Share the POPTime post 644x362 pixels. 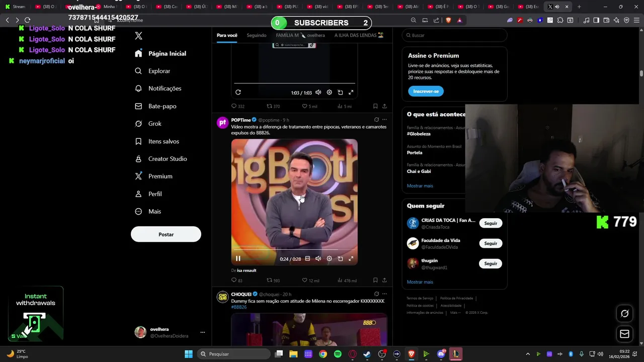pos(384,281)
